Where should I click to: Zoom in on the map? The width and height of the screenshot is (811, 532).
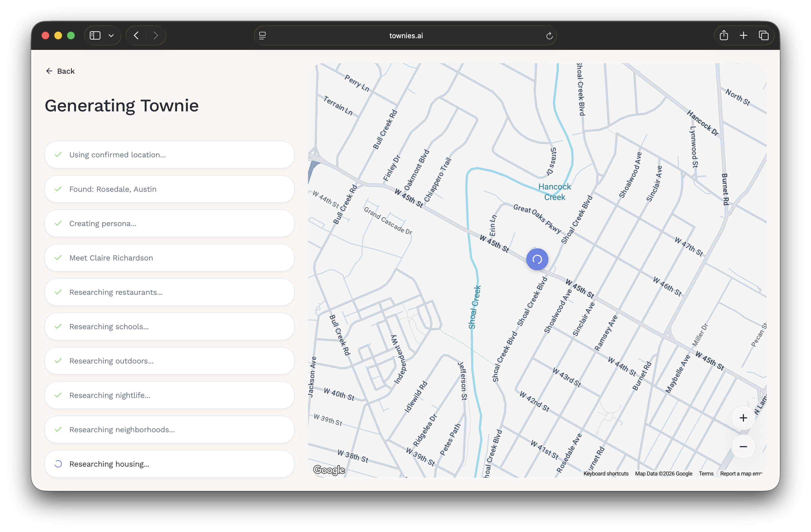[x=743, y=418]
